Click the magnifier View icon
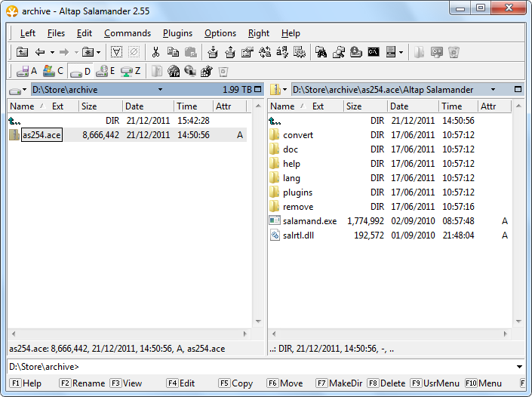The height and width of the screenshot is (397, 532). [x=339, y=52]
